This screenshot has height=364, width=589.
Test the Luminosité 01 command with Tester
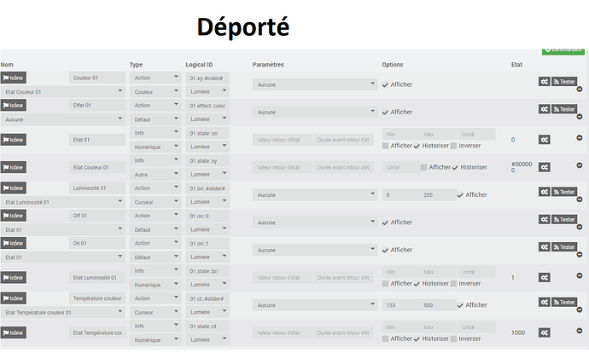point(564,192)
